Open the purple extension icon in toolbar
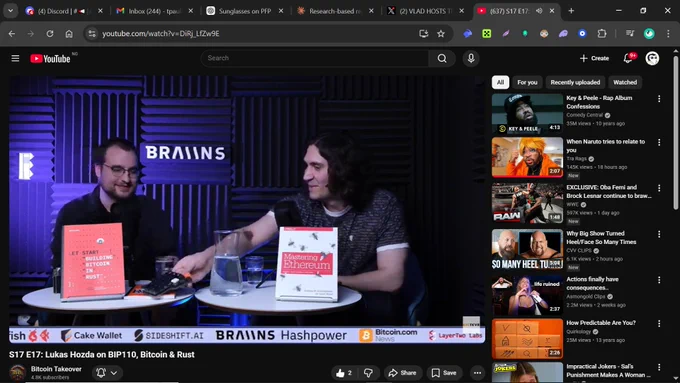680x383 pixels. click(563, 33)
